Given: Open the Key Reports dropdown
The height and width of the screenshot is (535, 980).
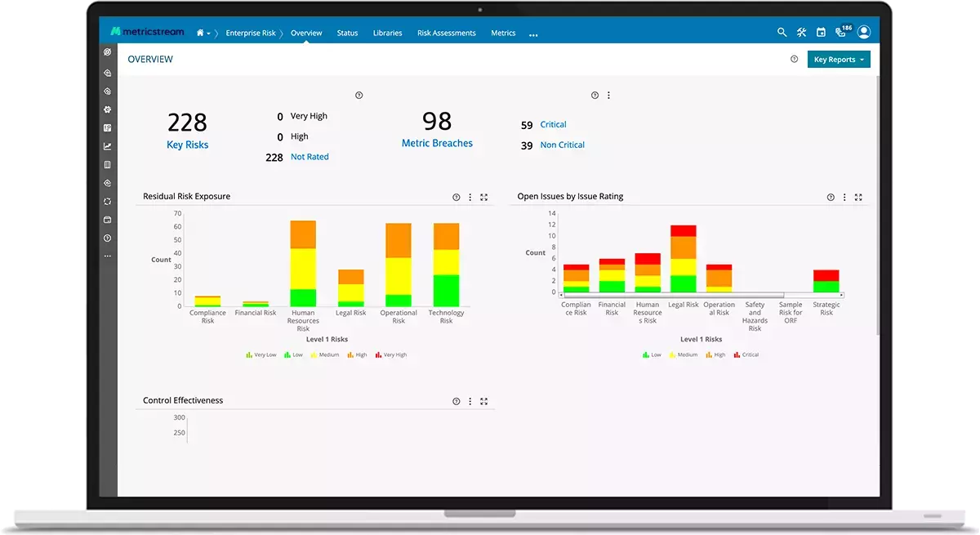Looking at the screenshot, I should pos(839,60).
